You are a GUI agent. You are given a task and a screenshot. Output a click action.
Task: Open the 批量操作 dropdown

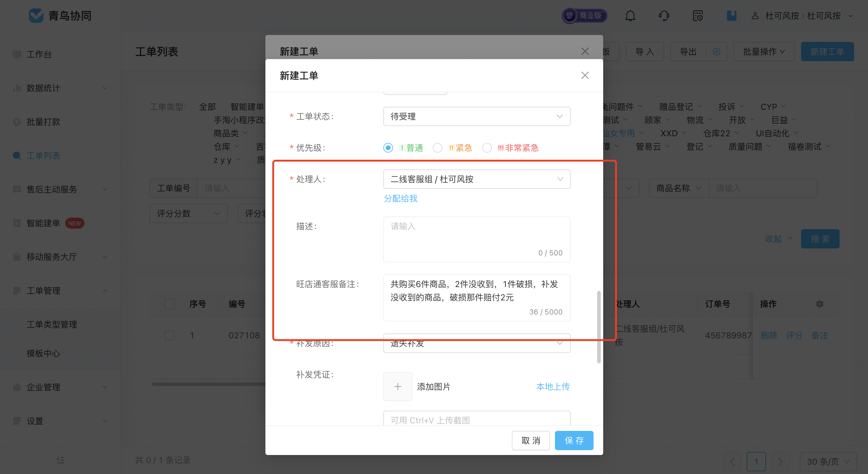[764, 52]
